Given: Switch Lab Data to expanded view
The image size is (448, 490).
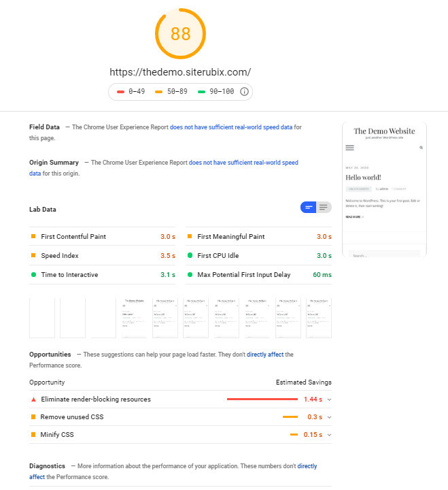Looking at the screenshot, I should click(x=324, y=207).
